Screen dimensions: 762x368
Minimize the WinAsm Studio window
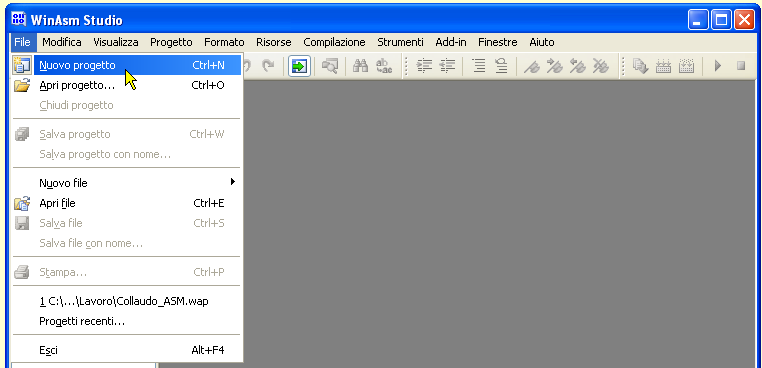(698, 20)
